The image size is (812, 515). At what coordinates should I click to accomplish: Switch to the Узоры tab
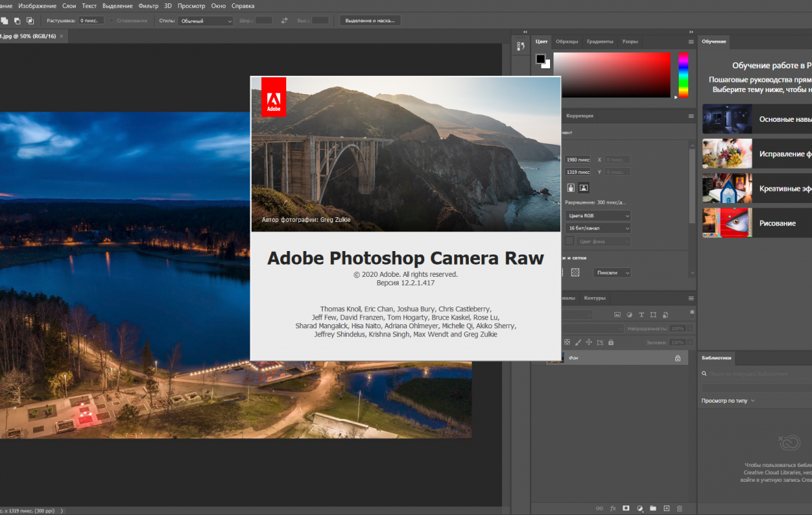click(630, 41)
